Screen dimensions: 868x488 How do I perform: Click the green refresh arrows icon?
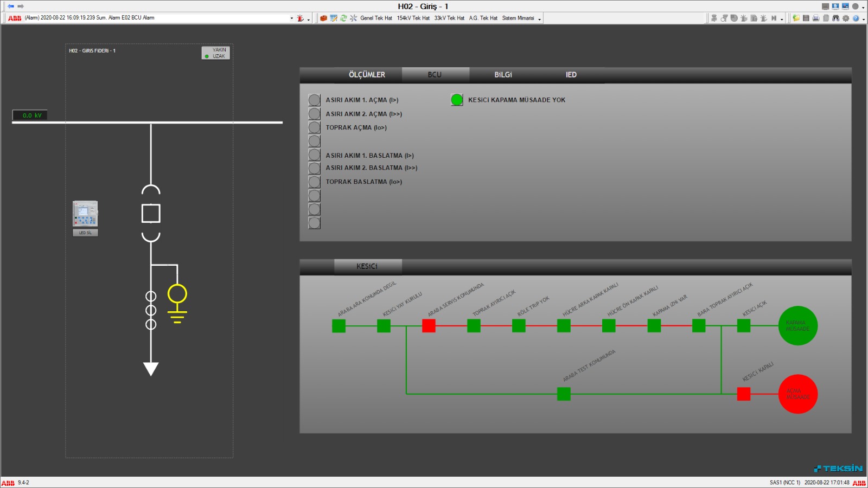pyautogui.click(x=343, y=18)
